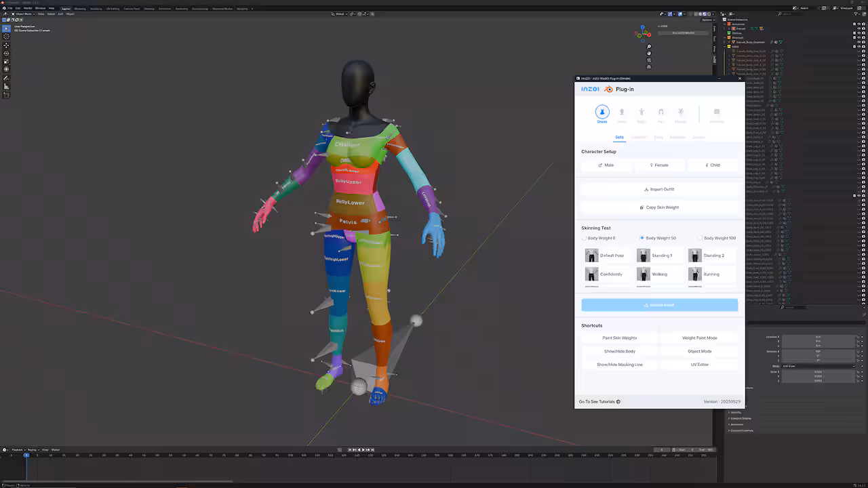Open the File menu
Screen dimensions: 868x488
coord(10,8)
